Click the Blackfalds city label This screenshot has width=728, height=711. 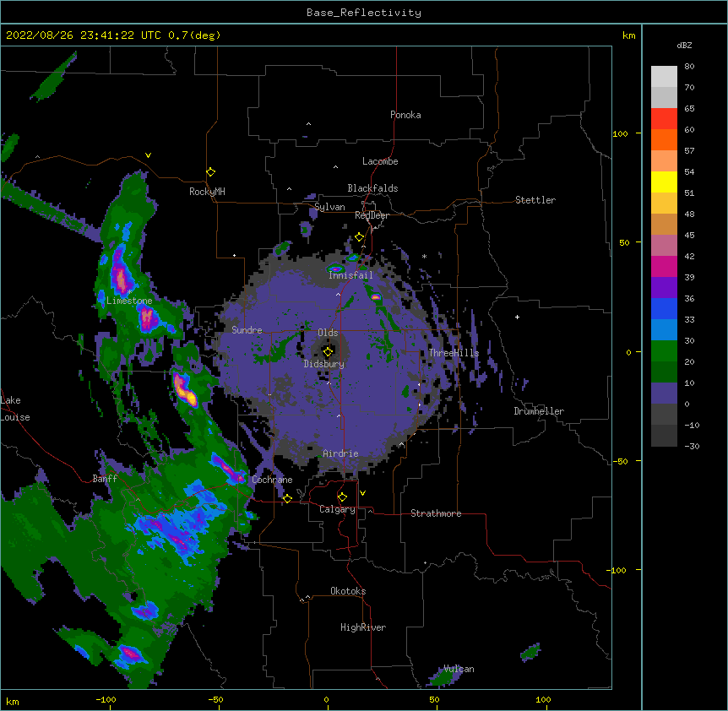click(x=372, y=188)
